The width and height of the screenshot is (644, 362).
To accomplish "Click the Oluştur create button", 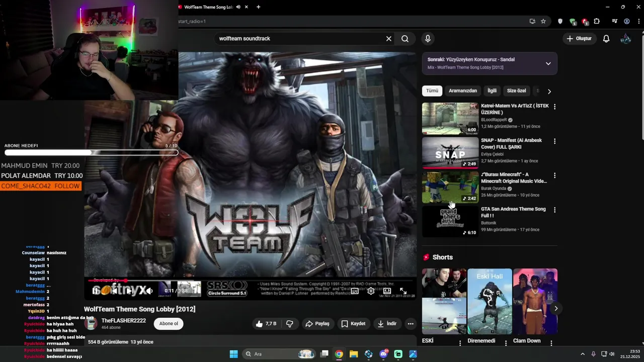I will click(579, 39).
